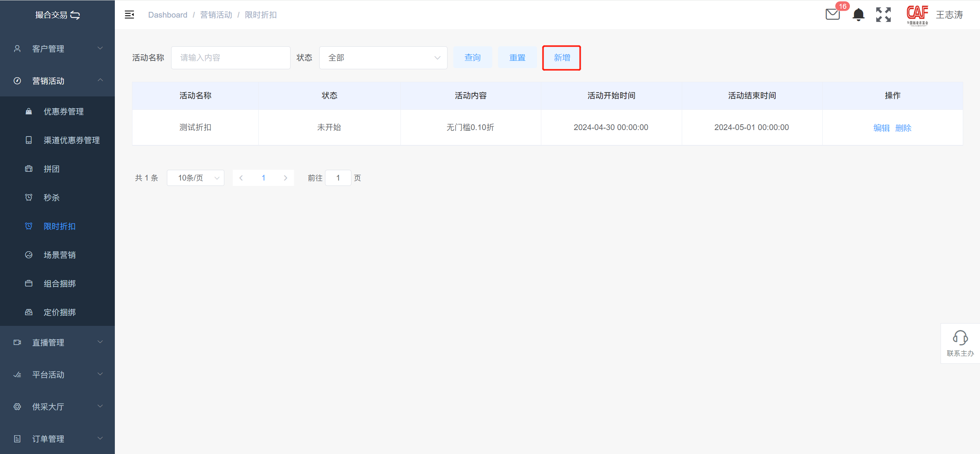Viewport: 980px width, 454px height.
Task: Expand the 直播管理 sidebar menu
Action: pos(57,342)
